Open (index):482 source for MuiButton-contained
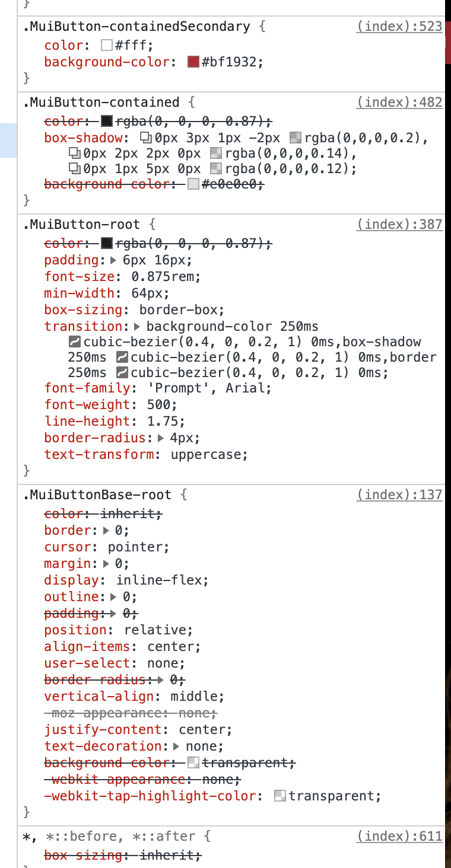Image resolution: width=451 pixels, height=868 pixels. pos(399,102)
